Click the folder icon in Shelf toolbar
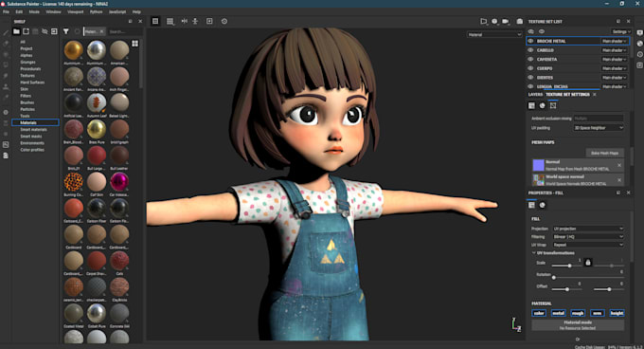This screenshot has width=644, height=349. point(16,31)
